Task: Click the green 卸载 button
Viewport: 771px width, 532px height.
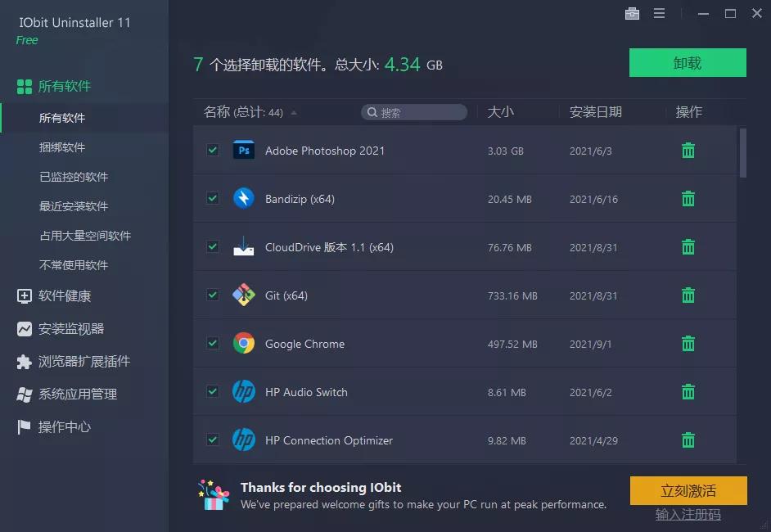Action: click(x=688, y=62)
